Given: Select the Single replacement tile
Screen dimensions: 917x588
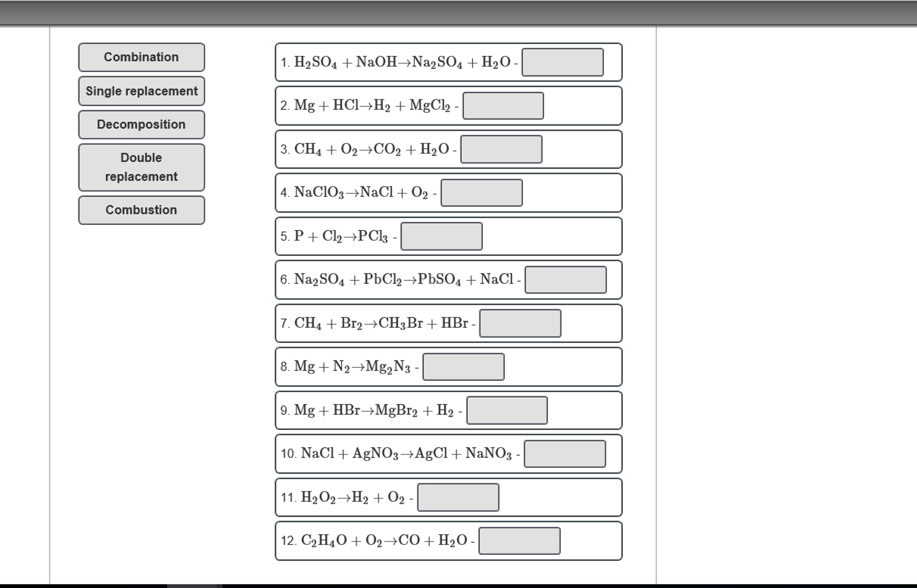Looking at the screenshot, I should (141, 91).
